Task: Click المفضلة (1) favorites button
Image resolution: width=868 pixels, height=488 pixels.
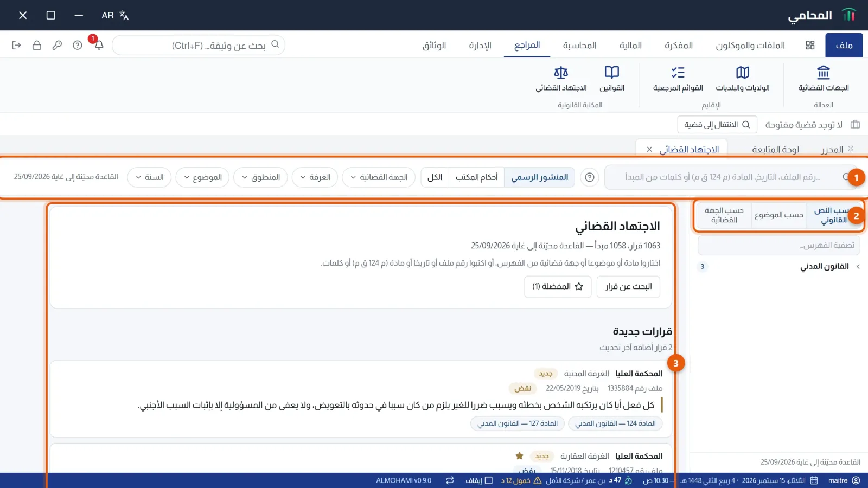Action: 558,286
